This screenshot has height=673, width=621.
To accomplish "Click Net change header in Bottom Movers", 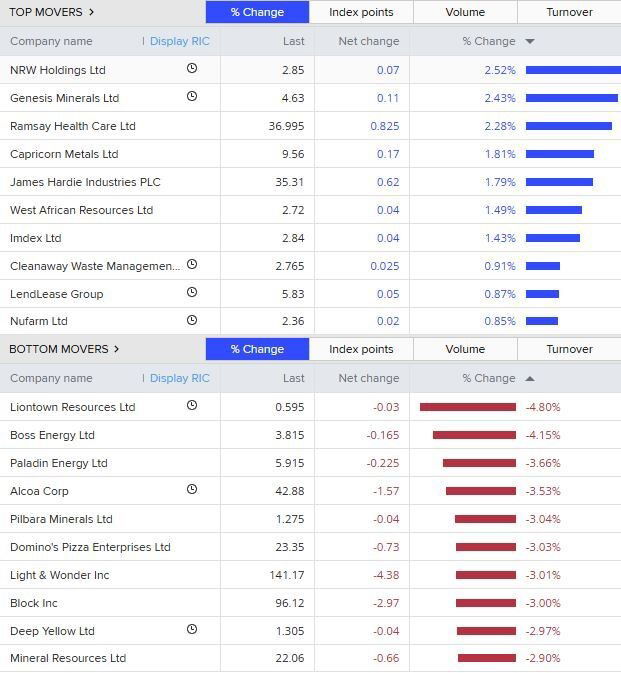I will tap(369, 378).
